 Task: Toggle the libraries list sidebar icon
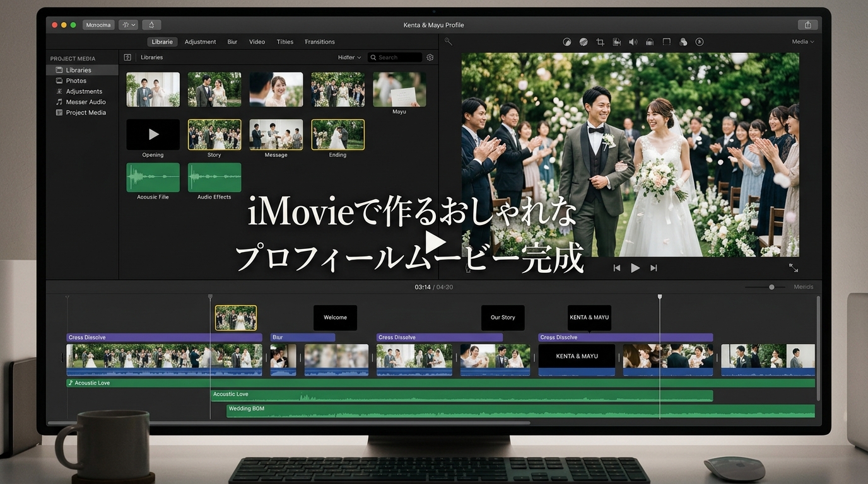(x=127, y=57)
